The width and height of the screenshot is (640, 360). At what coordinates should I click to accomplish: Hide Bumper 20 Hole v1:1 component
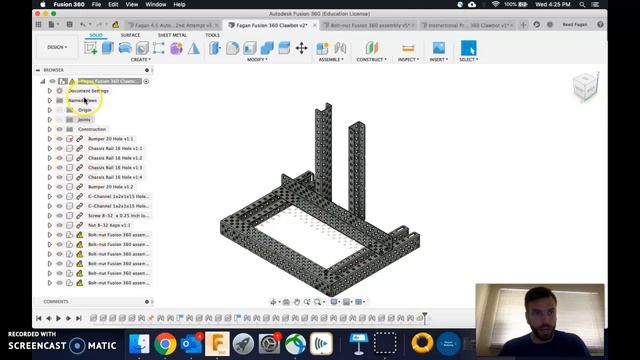tap(60, 139)
